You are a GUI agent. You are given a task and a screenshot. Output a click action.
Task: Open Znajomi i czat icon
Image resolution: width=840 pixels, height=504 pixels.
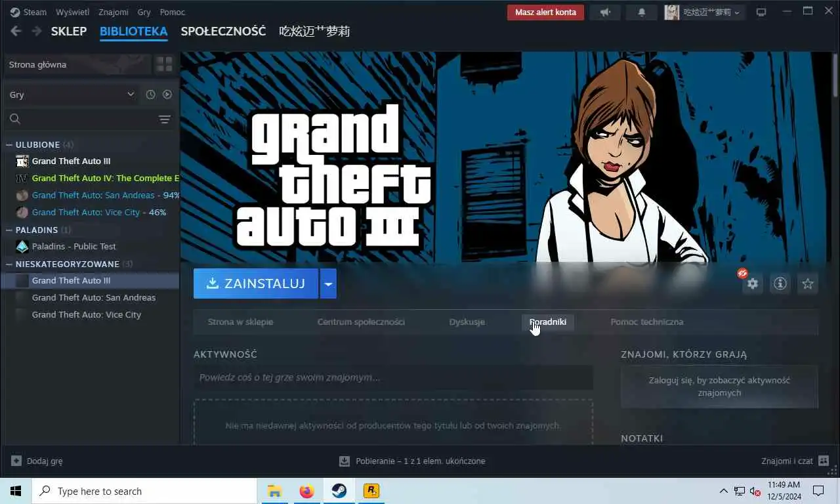click(x=824, y=461)
